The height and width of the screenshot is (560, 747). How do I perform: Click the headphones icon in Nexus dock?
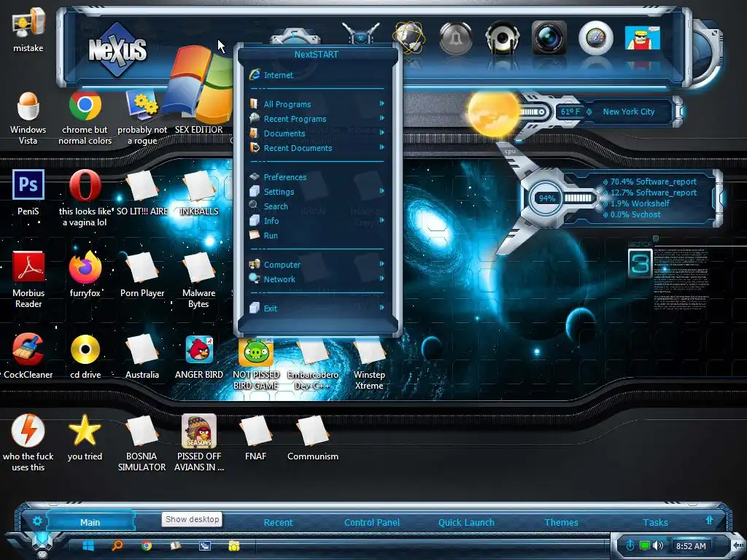pos(502,38)
